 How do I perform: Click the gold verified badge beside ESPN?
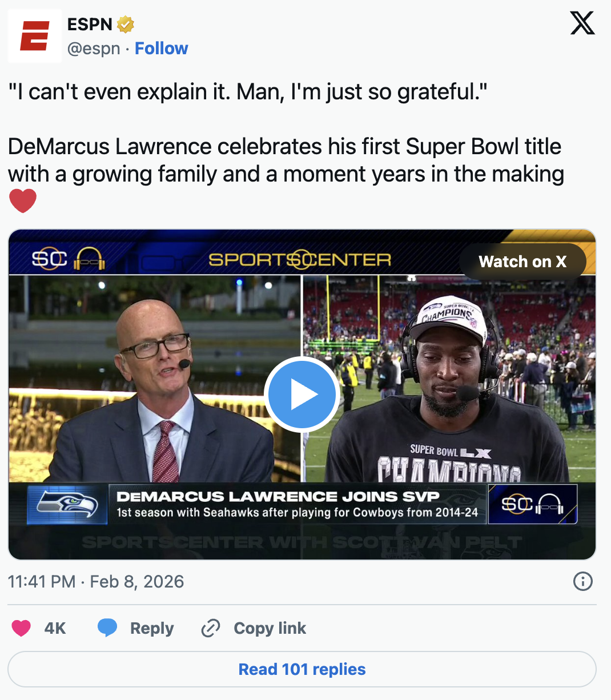126,25
